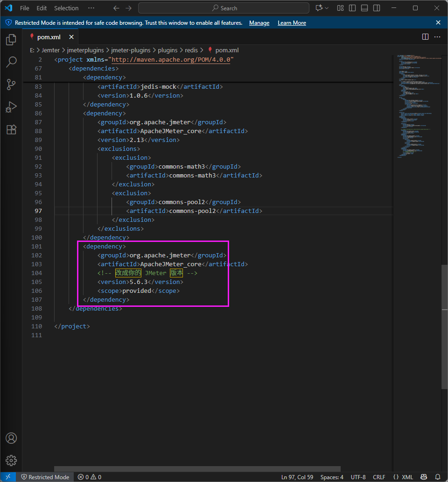Open the Customize Layout button
Image resolution: width=448 pixels, height=482 pixels.
340,8
